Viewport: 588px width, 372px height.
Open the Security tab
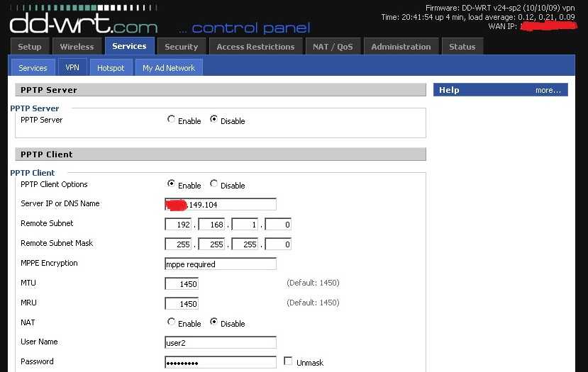pos(181,47)
